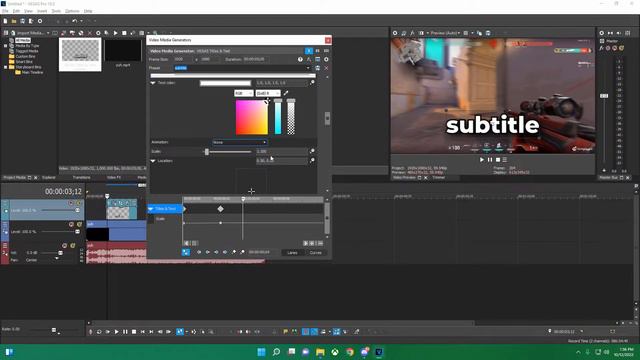
Task: Toggle animation icon for Text color
Action: click(x=312, y=83)
